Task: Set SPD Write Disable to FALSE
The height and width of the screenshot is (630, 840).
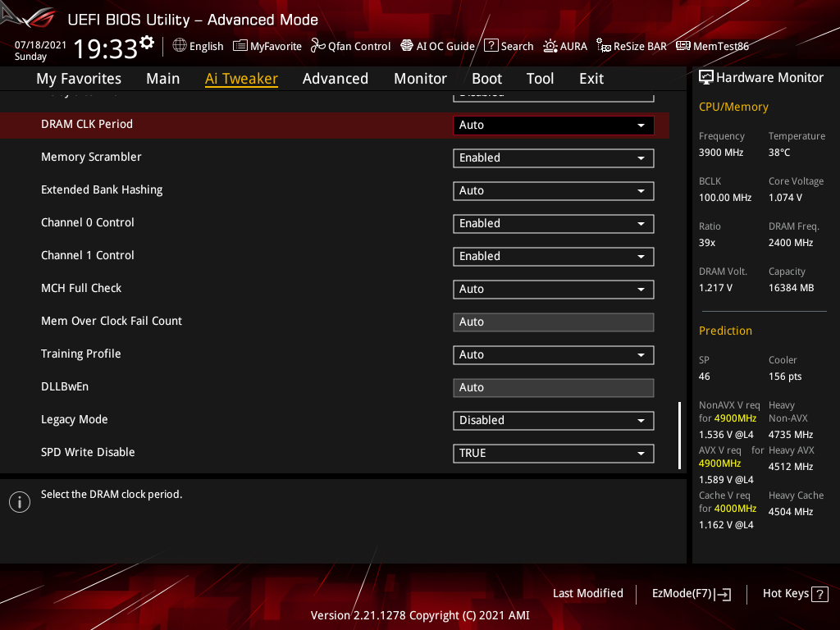Action: pos(553,453)
